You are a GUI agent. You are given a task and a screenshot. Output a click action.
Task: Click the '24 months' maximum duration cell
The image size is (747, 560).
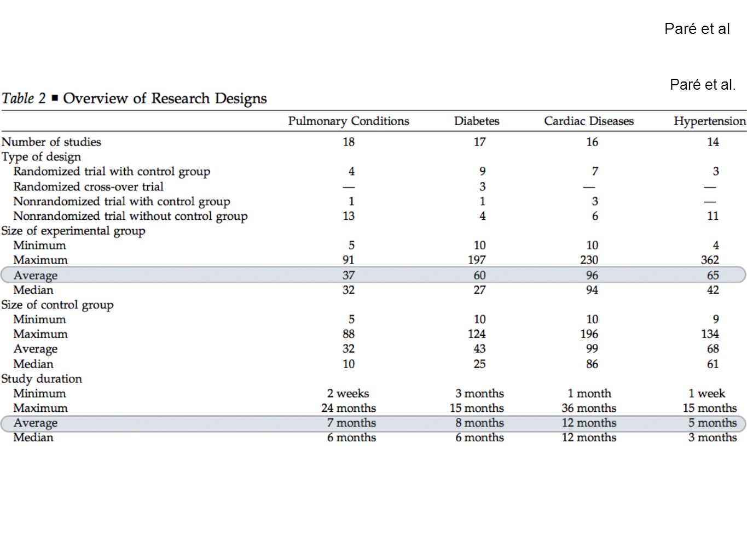pyautogui.click(x=349, y=408)
